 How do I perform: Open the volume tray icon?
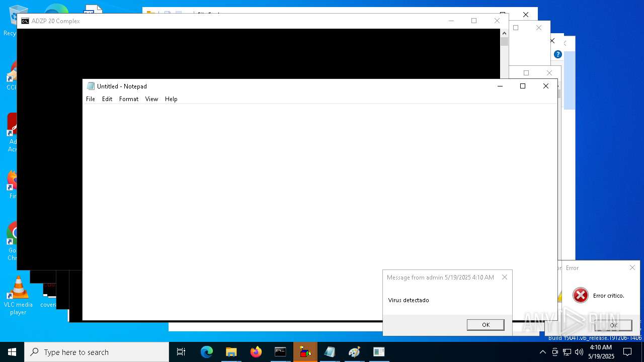pyautogui.click(x=579, y=352)
